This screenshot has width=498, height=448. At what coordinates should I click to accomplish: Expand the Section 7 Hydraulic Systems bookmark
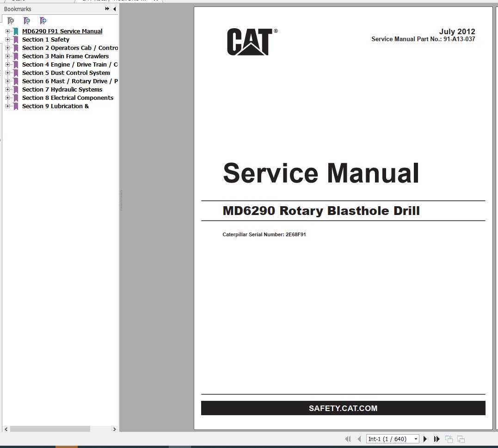tap(7, 89)
